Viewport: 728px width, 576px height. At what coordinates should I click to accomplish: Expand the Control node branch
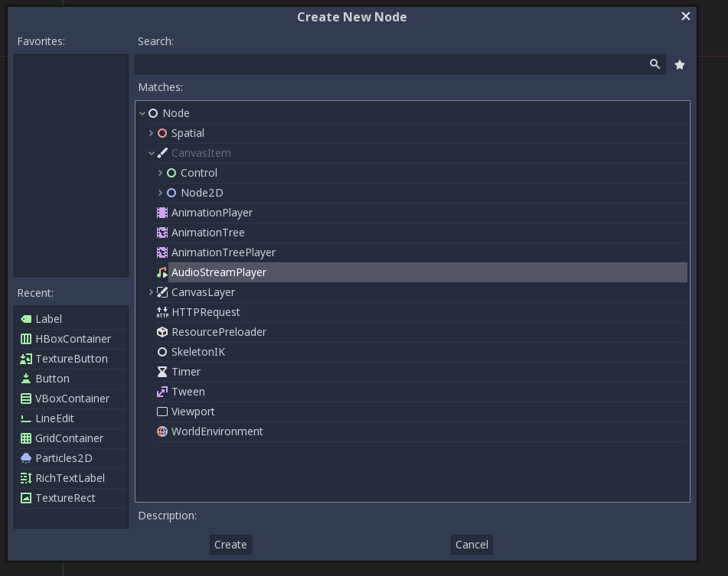160,173
